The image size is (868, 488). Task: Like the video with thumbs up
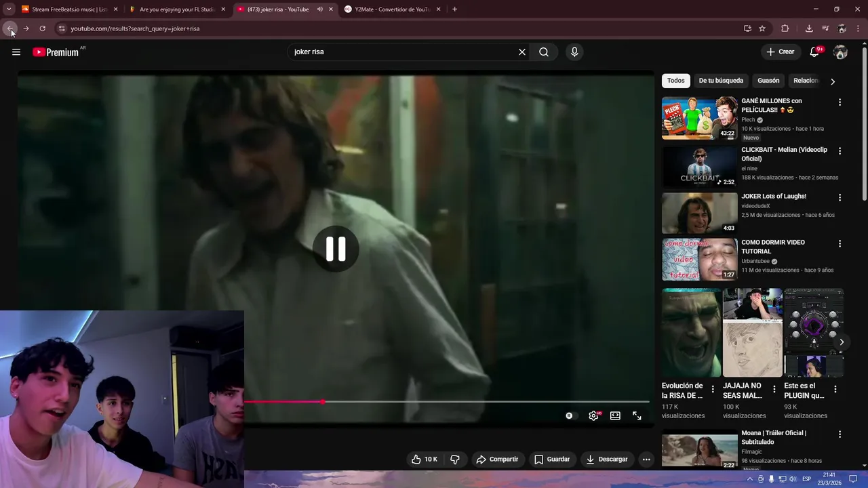pos(425,460)
